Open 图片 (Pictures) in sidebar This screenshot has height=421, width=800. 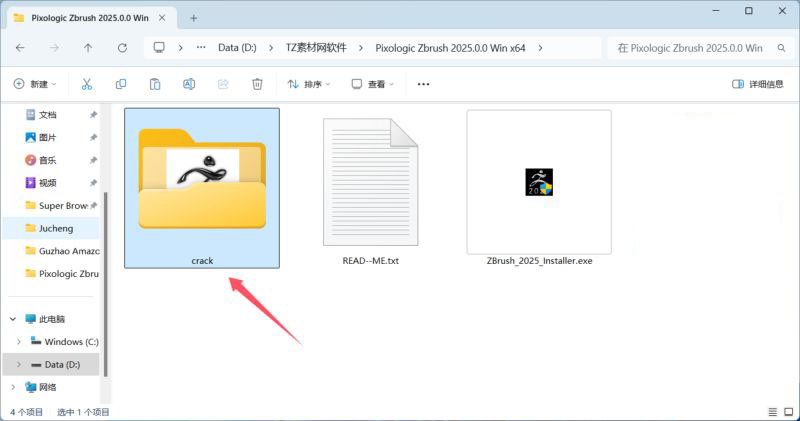[x=48, y=137]
